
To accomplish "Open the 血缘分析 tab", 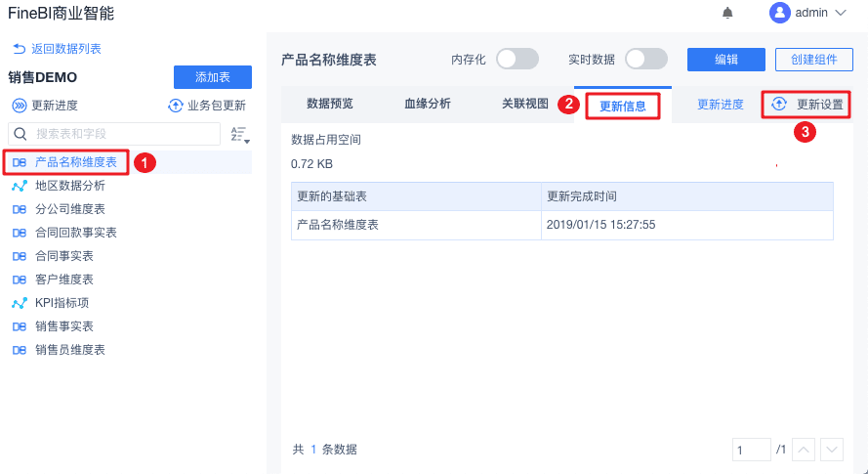I will click(x=428, y=104).
